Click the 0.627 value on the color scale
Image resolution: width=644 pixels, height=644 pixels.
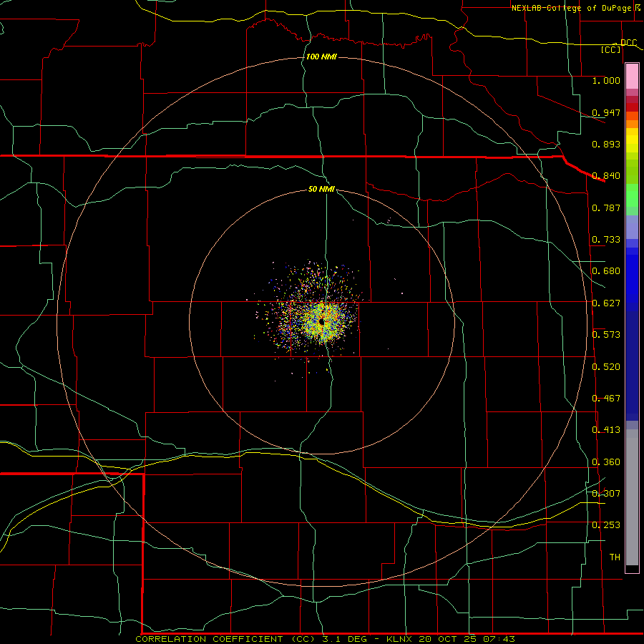point(606,303)
